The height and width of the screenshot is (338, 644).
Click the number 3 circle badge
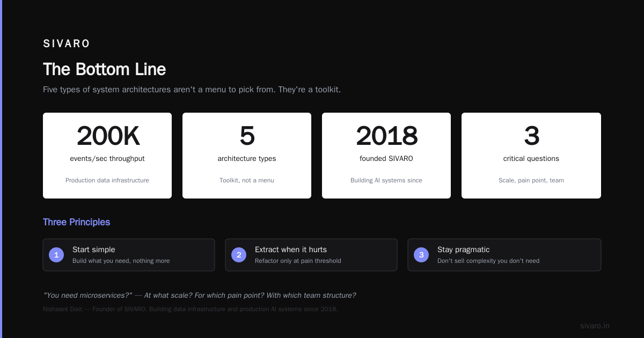coord(421,255)
